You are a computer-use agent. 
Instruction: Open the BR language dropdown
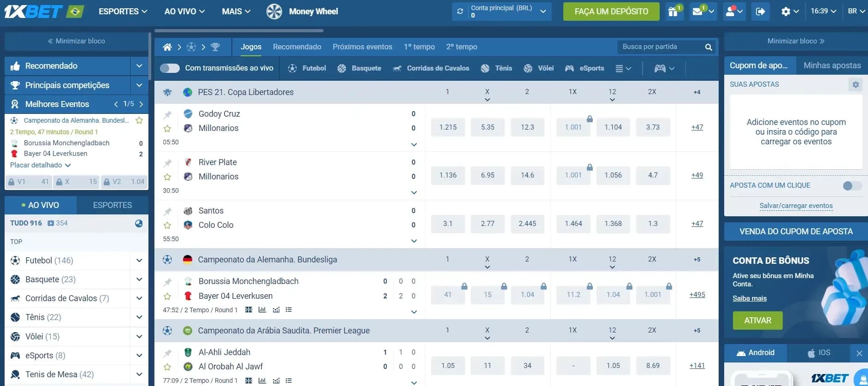click(x=856, y=11)
